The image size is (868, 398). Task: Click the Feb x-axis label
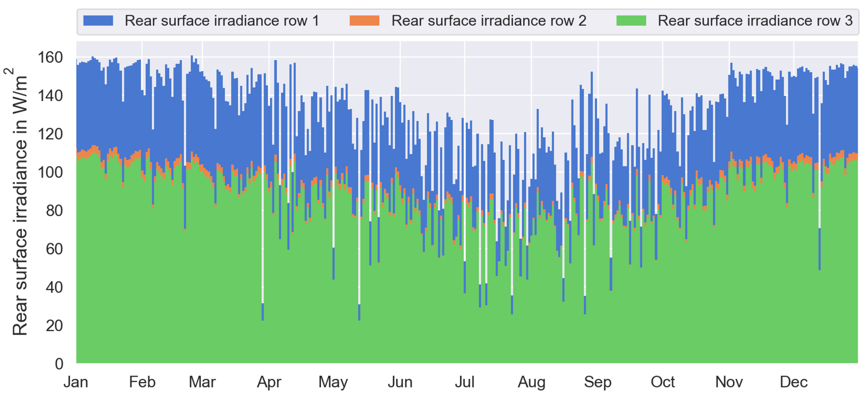click(142, 382)
